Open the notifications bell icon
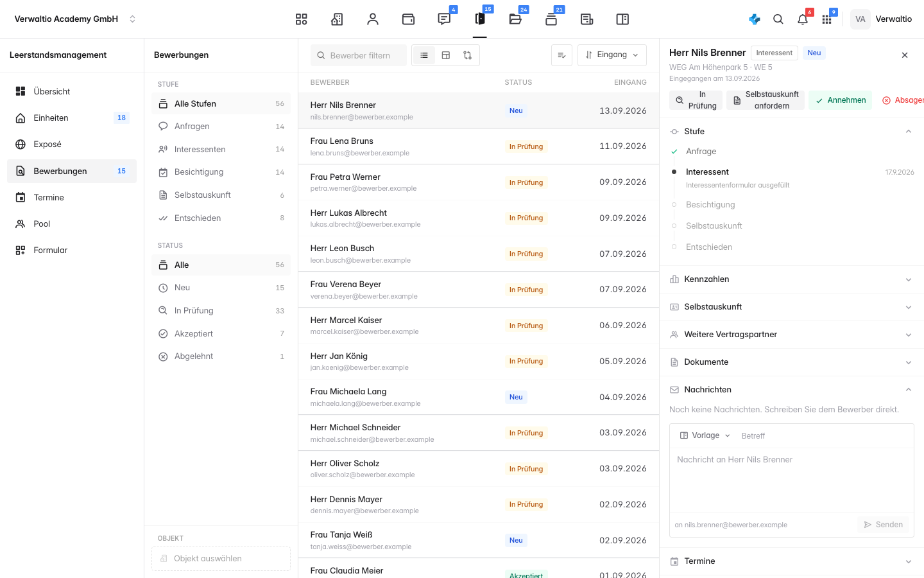The image size is (924, 578). point(803,19)
